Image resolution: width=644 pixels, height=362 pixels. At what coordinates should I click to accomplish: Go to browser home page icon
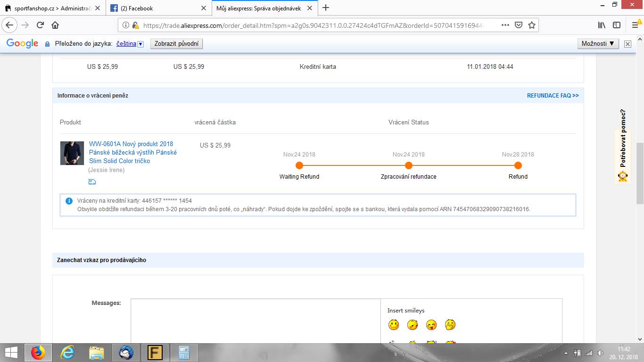[55, 25]
